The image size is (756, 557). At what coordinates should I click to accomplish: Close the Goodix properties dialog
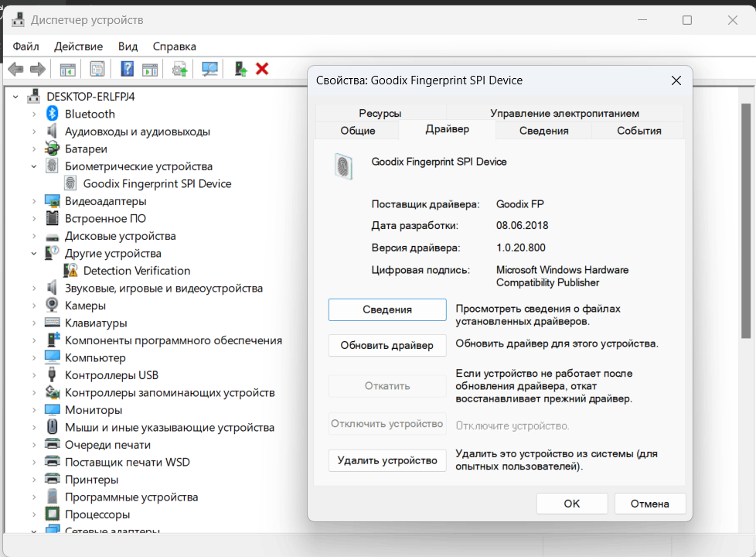click(x=676, y=80)
